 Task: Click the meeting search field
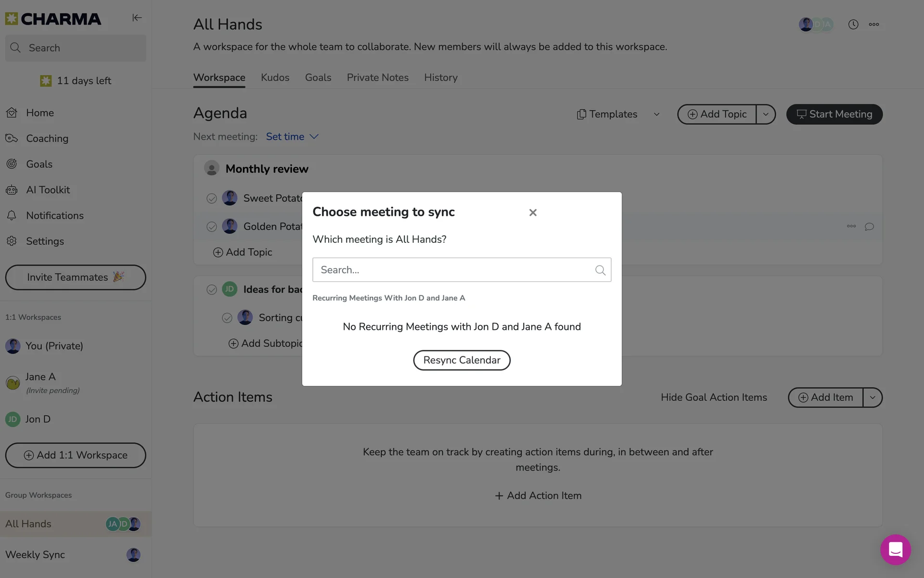point(452,270)
